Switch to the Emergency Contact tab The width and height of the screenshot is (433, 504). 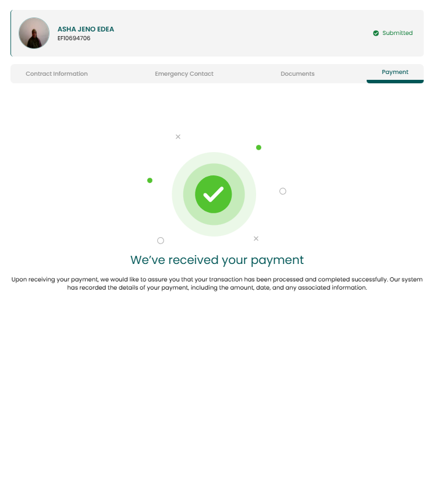184,73
